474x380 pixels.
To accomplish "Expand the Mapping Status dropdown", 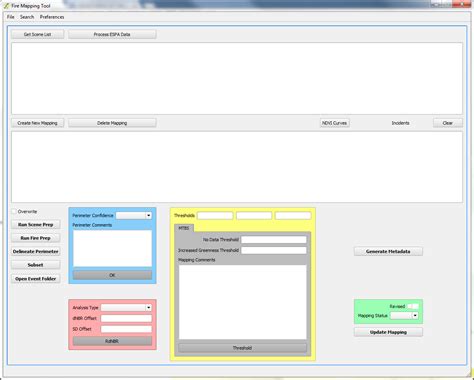I will pos(404,315).
